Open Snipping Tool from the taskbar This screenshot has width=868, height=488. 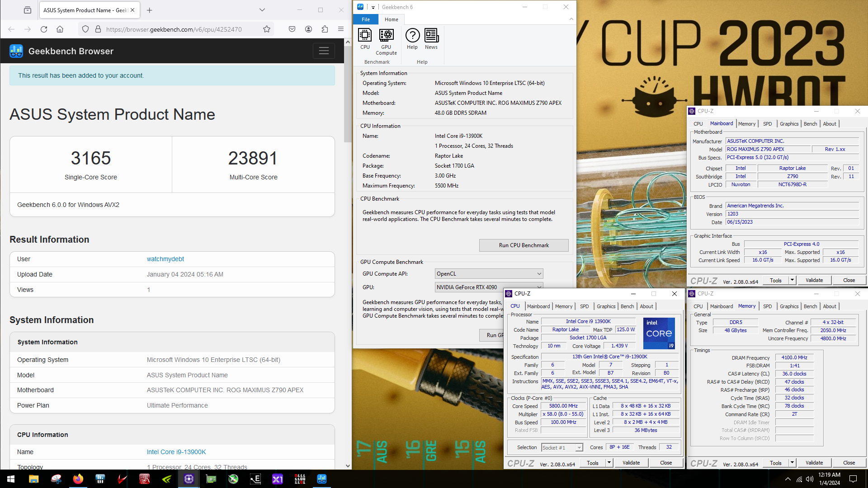pyautogui.click(x=56, y=479)
